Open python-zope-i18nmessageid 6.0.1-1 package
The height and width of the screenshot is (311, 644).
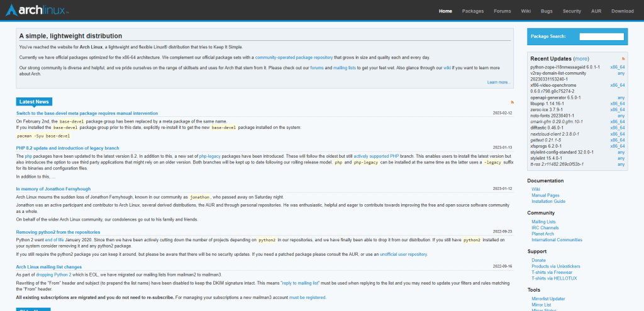tap(565, 67)
